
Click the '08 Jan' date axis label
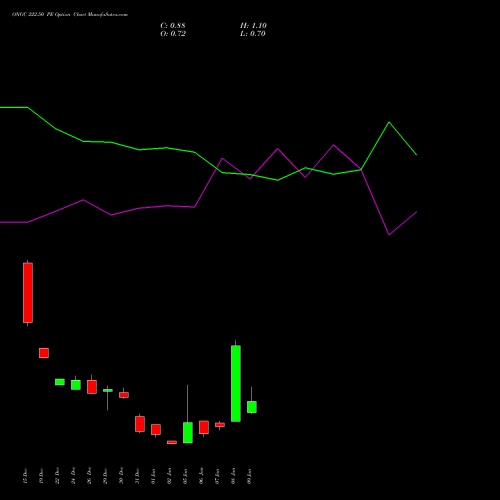[234, 476]
